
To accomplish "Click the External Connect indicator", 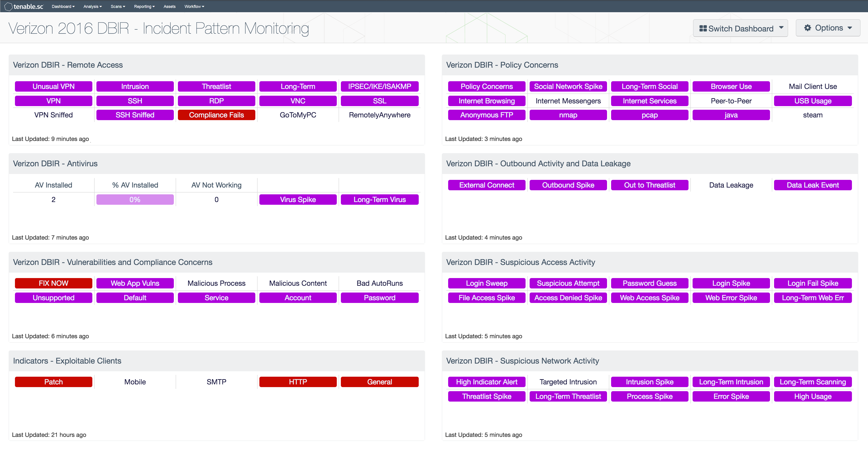I will click(x=487, y=185).
